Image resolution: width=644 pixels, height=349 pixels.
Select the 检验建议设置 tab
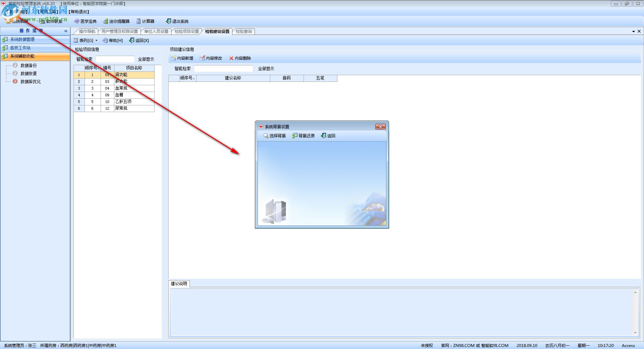point(217,31)
